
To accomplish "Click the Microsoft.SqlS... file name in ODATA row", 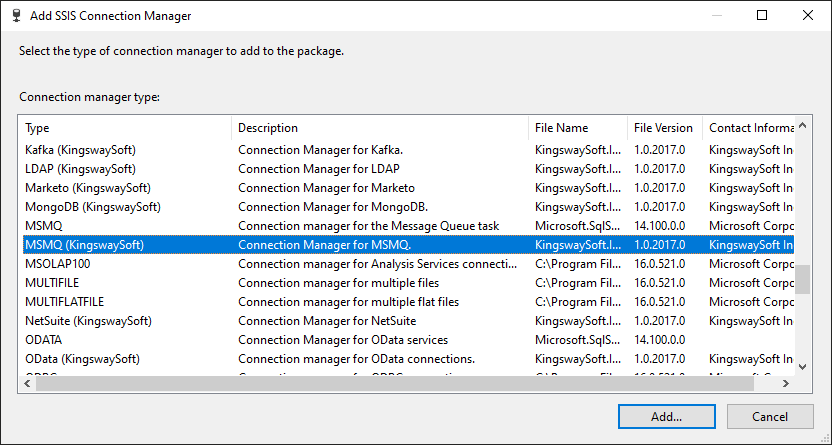I will (x=577, y=340).
